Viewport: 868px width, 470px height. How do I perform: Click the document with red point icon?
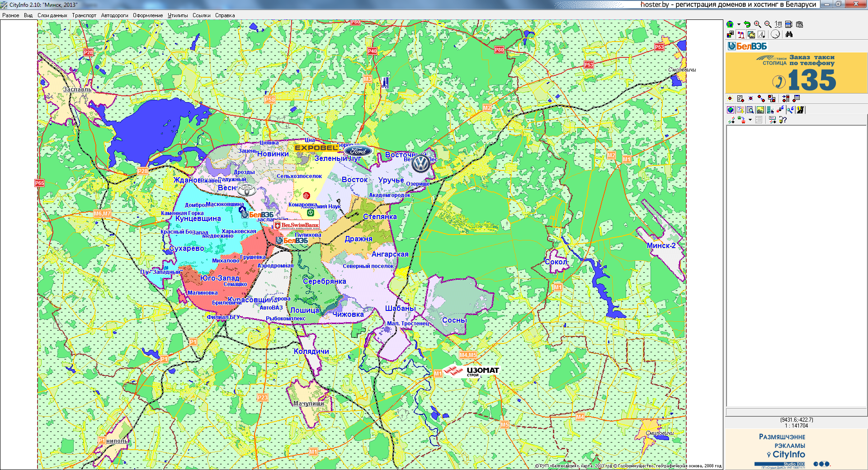(741, 99)
